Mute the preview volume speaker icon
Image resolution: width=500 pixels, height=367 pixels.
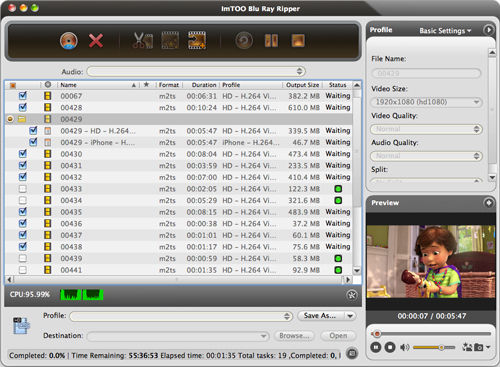pyautogui.click(x=404, y=347)
